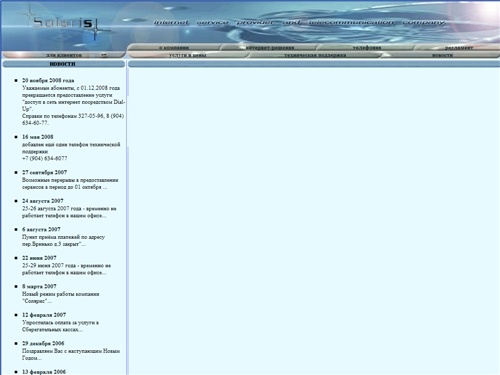Open the "телефония" menu tab

pyautogui.click(x=367, y=48)
